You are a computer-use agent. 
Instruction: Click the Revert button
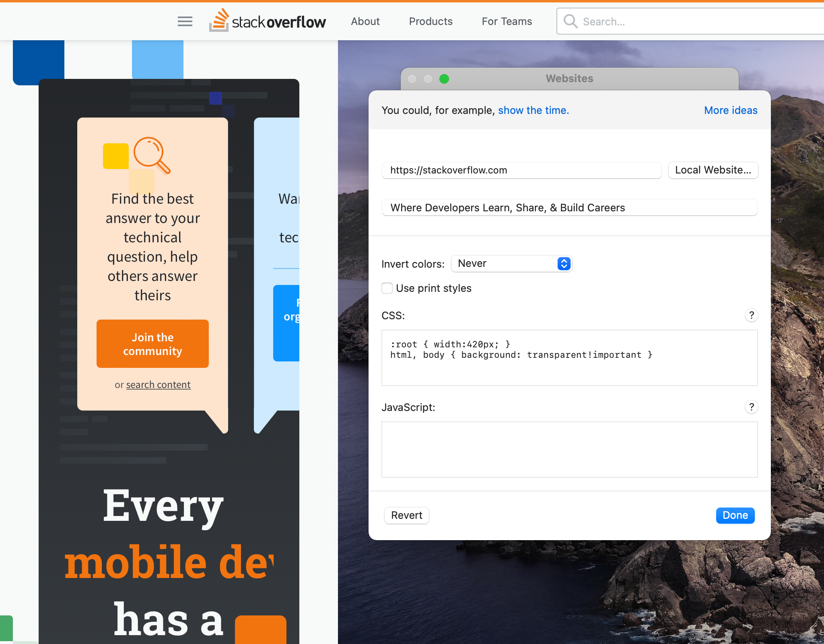point(406,515)
